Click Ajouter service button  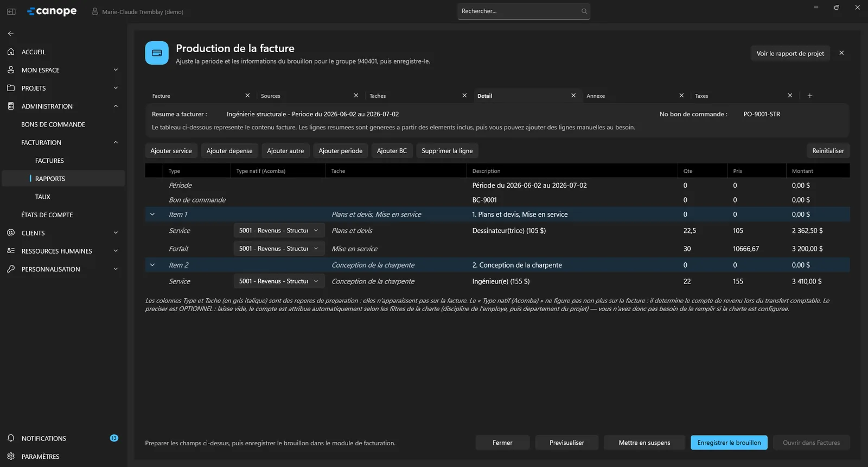tap(171, 151)
